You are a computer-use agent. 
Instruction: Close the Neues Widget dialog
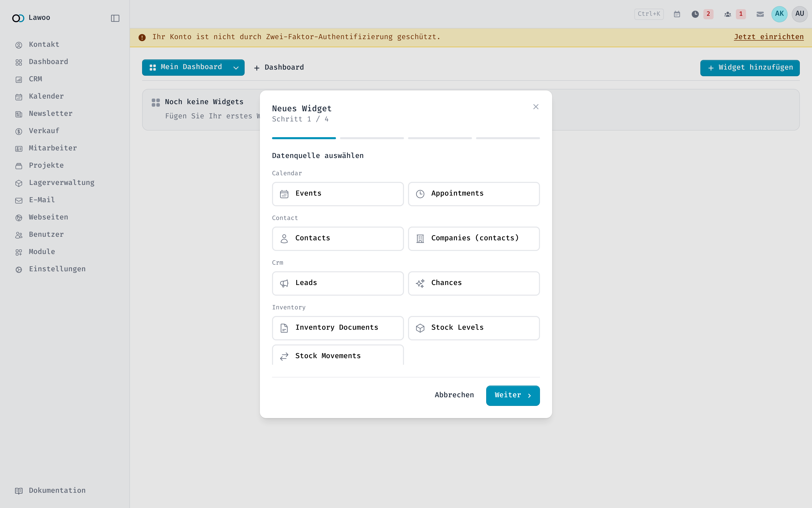(535, 107)
